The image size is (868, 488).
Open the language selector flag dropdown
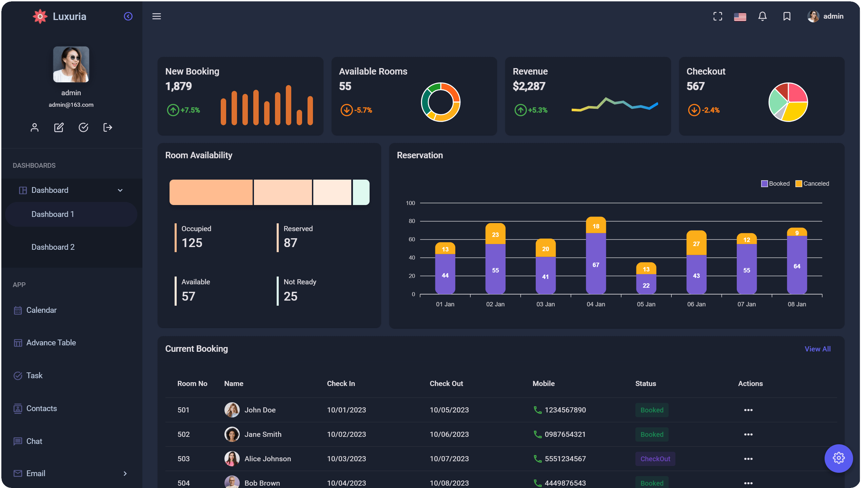pyautogui.click(x=740, y=16)
